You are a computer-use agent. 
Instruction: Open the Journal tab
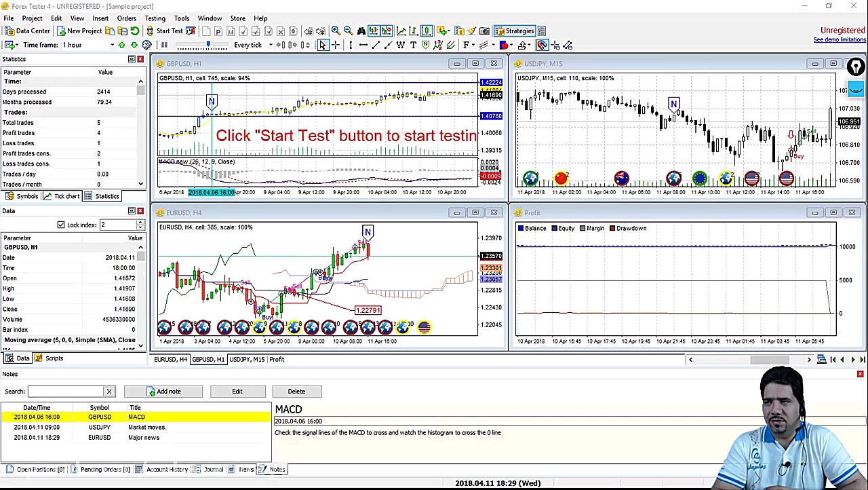point(209,469)
